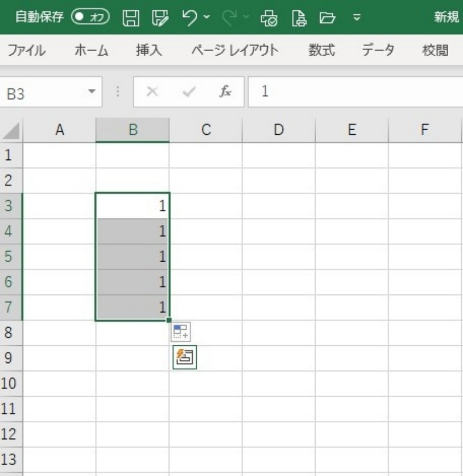
Task: Select row 5 header
Action: coord(11,257)
